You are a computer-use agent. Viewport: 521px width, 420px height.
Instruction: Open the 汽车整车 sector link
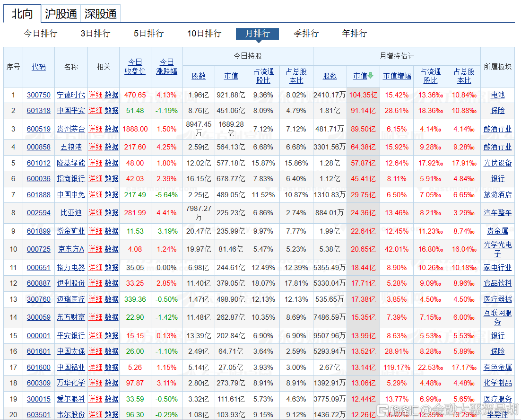[498, 213]
